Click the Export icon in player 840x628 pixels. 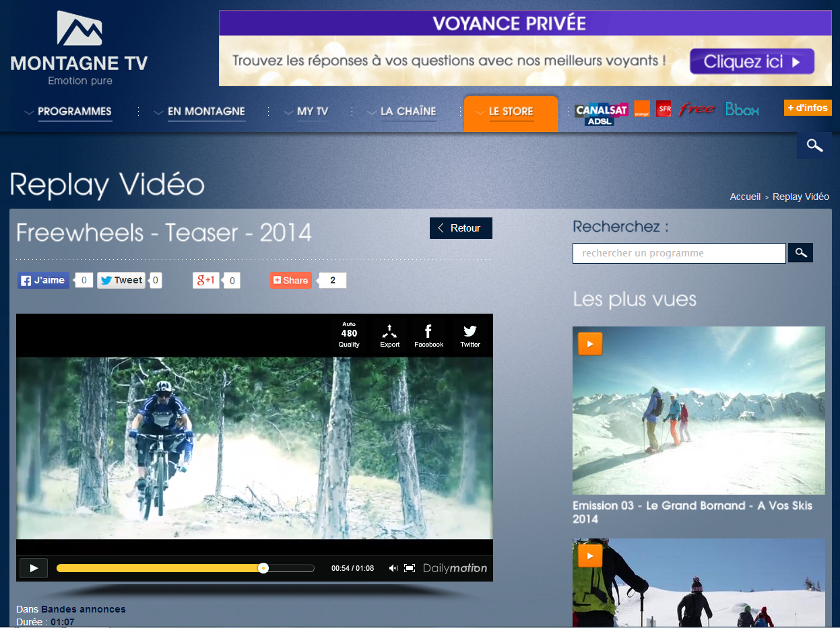(389, 335)
